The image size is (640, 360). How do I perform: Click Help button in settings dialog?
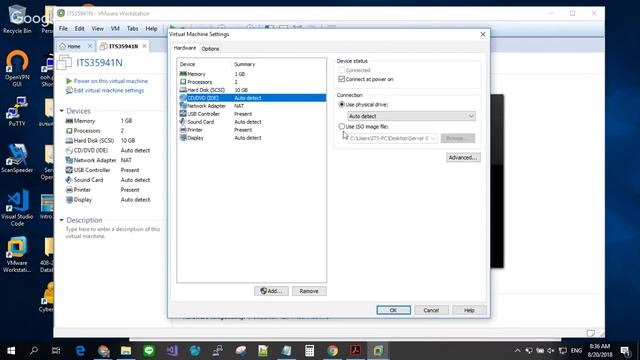pos(469,310)
